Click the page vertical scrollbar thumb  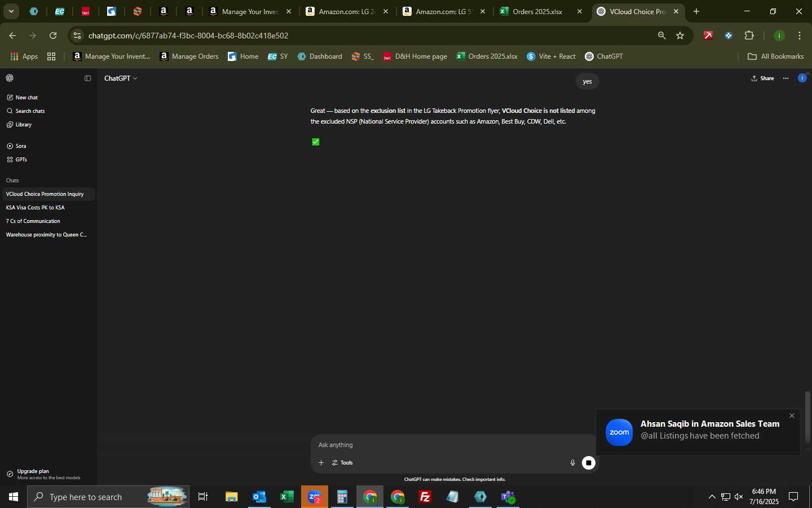(807, 417)
